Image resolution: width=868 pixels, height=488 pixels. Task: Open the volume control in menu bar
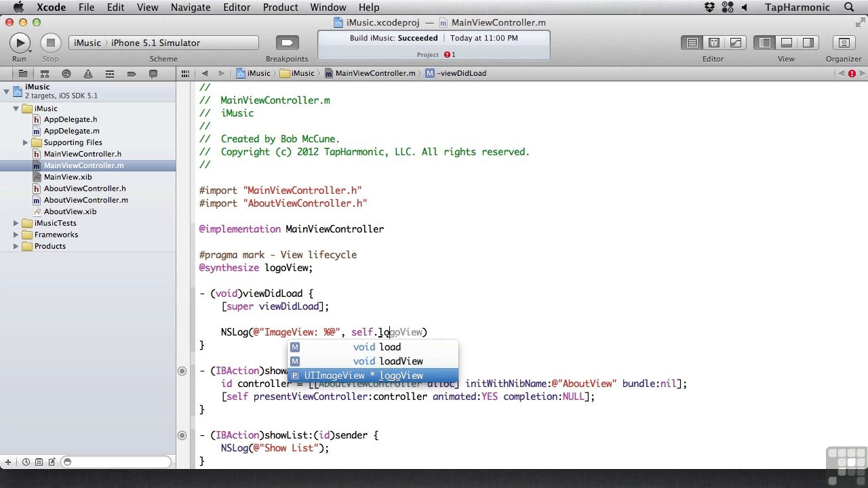[745, 7]
